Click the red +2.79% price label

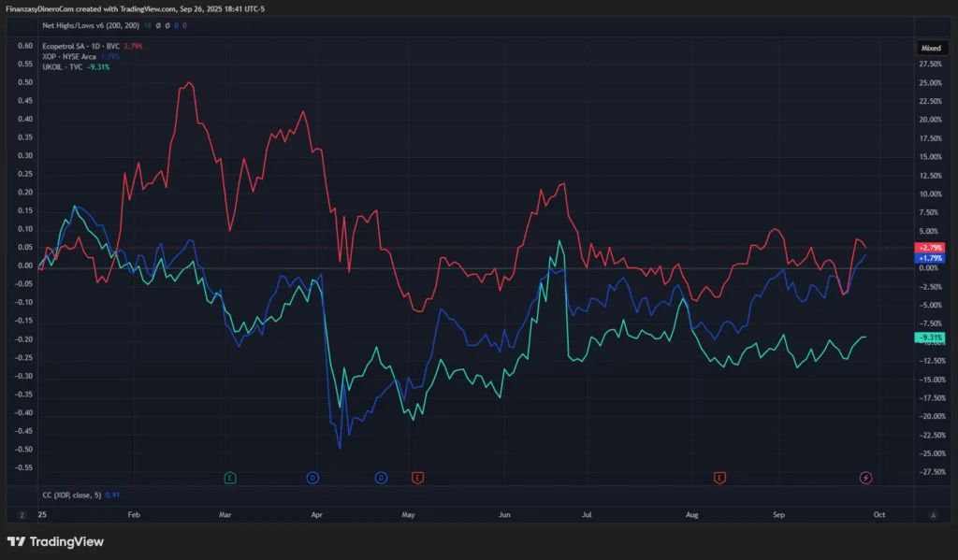(x=931, y=248)
